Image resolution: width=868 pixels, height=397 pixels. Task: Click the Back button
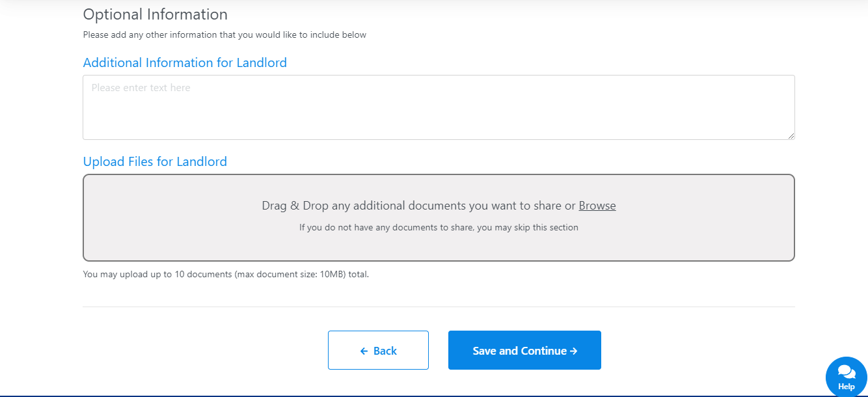click(378, 350)
